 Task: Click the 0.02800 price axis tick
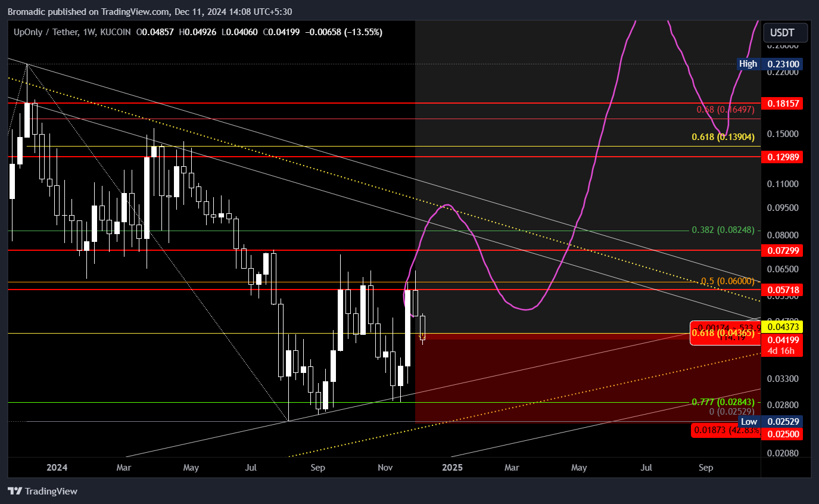tap(782, 405)
